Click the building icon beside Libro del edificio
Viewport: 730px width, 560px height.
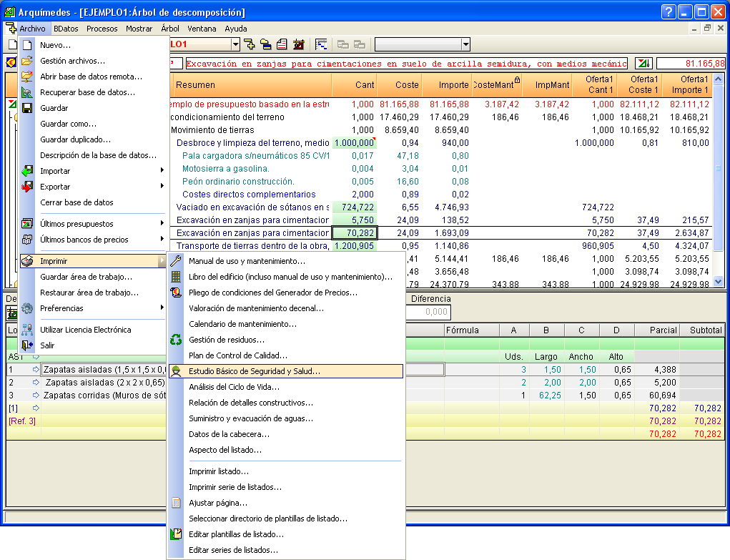[x=176, y=277]
